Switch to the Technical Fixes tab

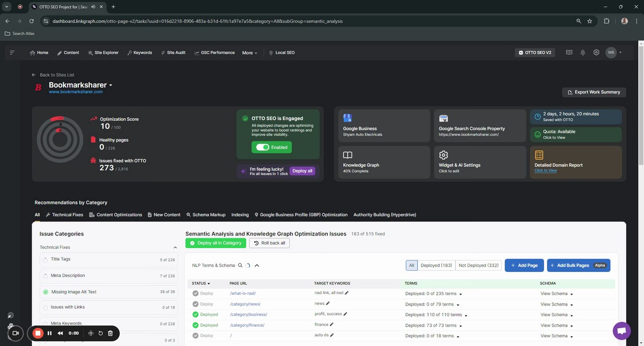tap(64, 215)
